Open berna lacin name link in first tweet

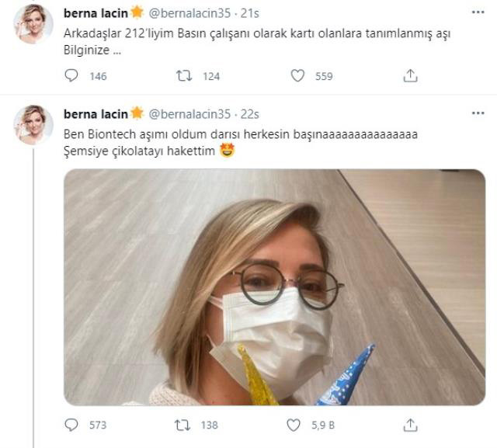click(x=95, y=13)
